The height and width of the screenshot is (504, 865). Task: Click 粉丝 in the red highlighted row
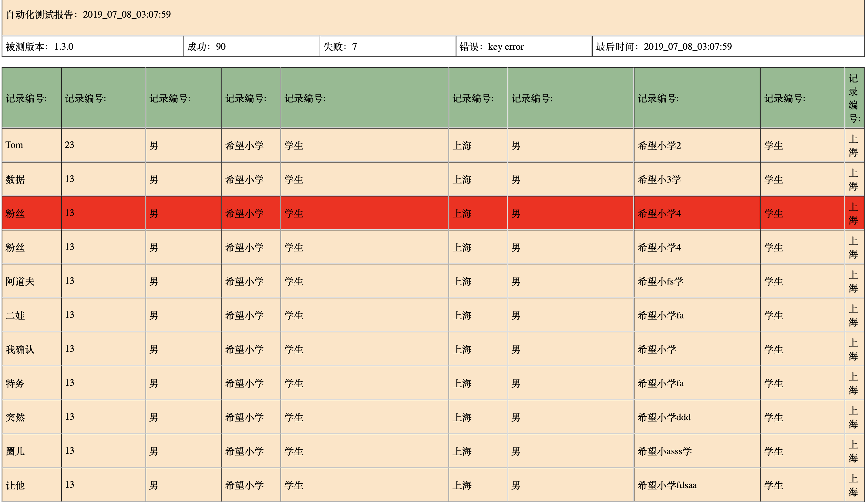[15, 213]
